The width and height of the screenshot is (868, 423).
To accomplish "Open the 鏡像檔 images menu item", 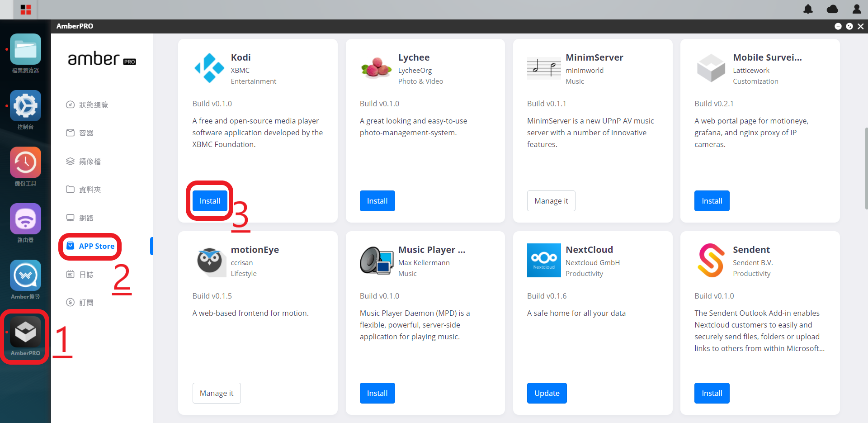I will pos(84,162).
